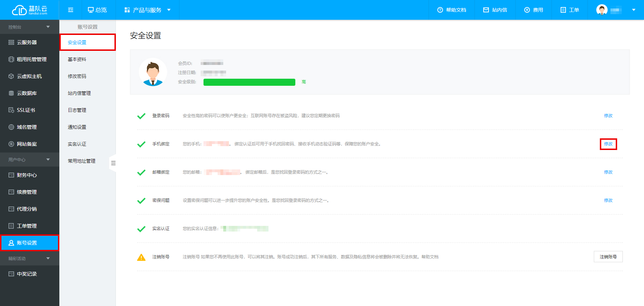
Task: Click the 会员ID label
Action: (185, 64)
